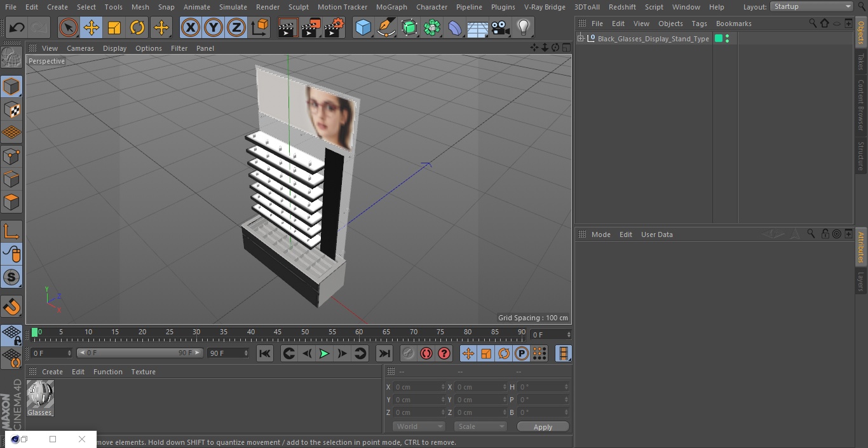Open Edit Render Settings icon
Image resolution: width=868 pixels, height=448 pixels.
tap(334, 28)
